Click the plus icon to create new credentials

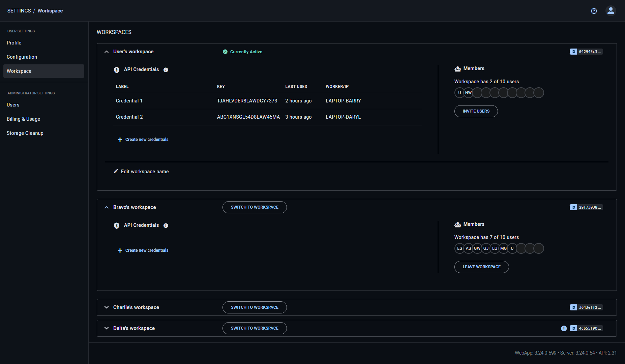[x=120, y=139]
